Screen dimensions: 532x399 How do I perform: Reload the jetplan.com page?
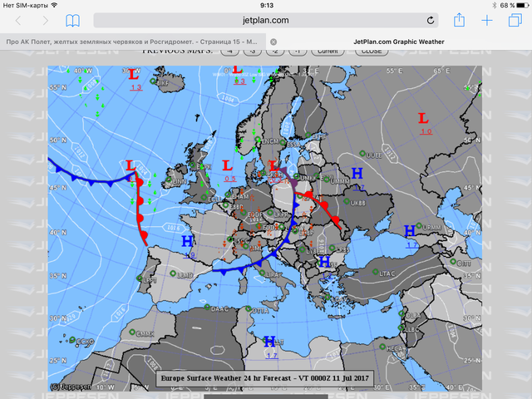[x=431, y=20]
